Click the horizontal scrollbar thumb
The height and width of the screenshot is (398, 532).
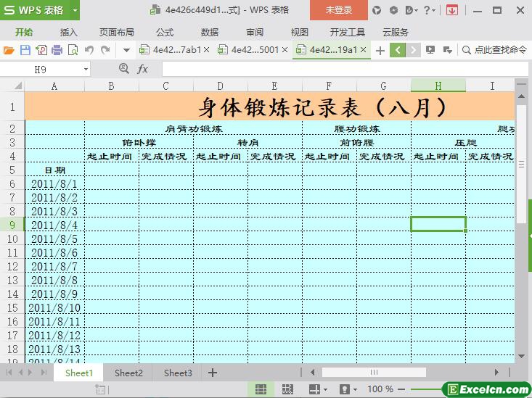374,373
